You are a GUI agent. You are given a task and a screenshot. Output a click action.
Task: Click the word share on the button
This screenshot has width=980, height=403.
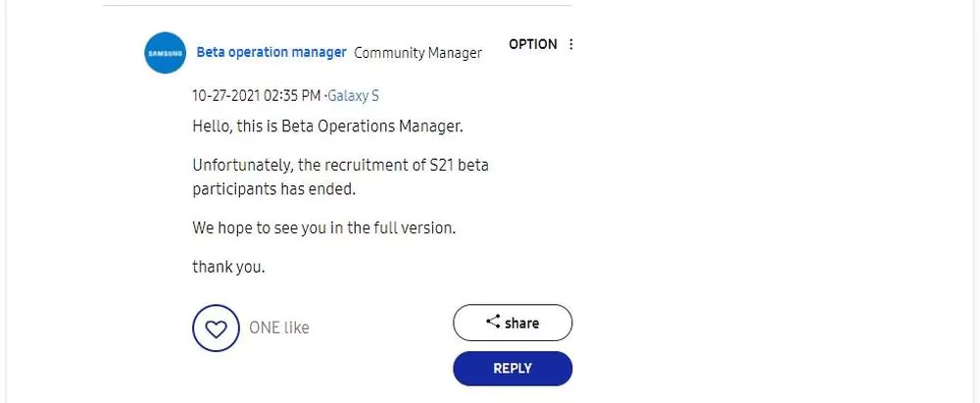click(x=522, y=323)
